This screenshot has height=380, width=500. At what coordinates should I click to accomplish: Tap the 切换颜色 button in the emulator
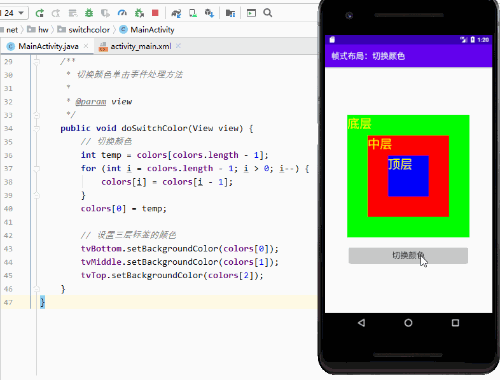[408, 256]
